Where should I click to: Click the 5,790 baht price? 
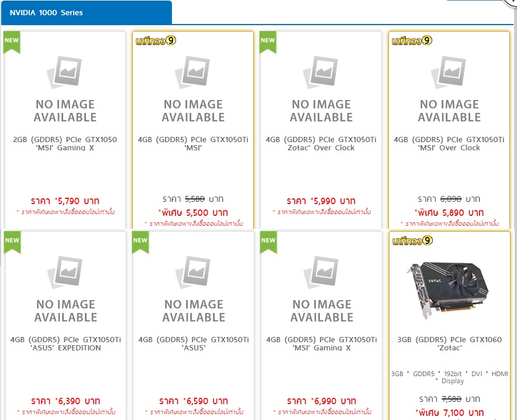(65, 201)
